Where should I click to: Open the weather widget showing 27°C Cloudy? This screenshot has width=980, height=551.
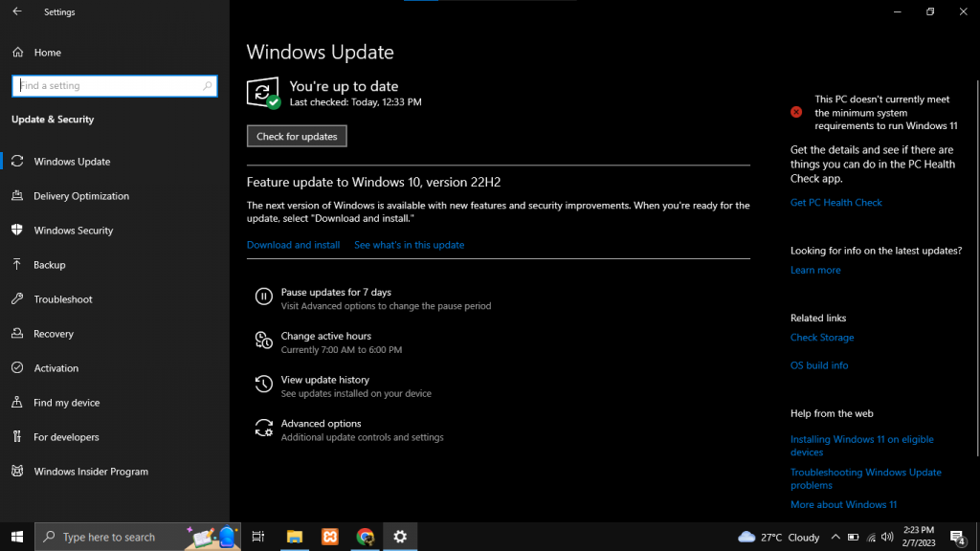[778, 537]
